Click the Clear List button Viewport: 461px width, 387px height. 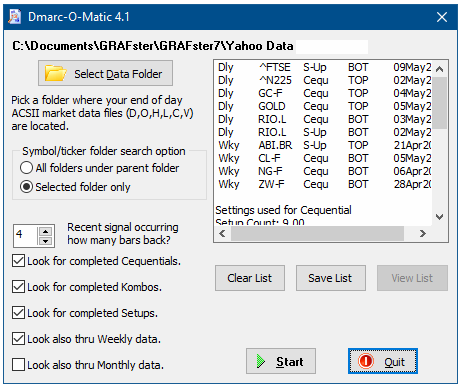(250, 278)
